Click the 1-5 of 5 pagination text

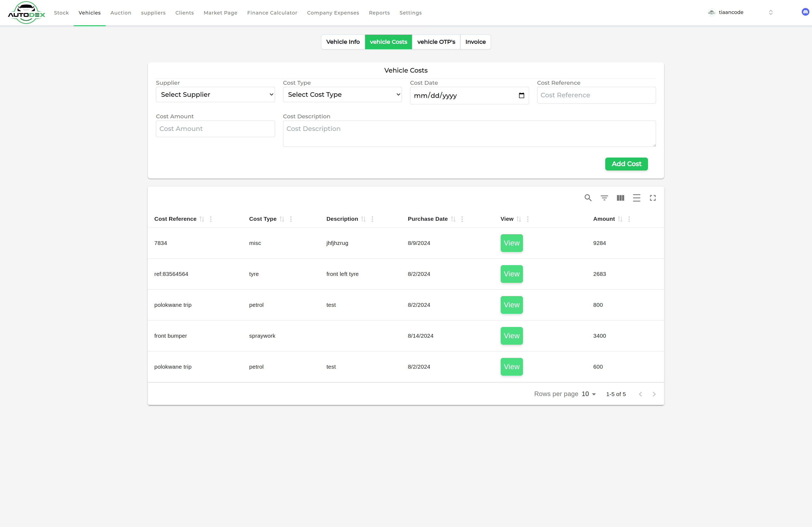coord(616,394)
